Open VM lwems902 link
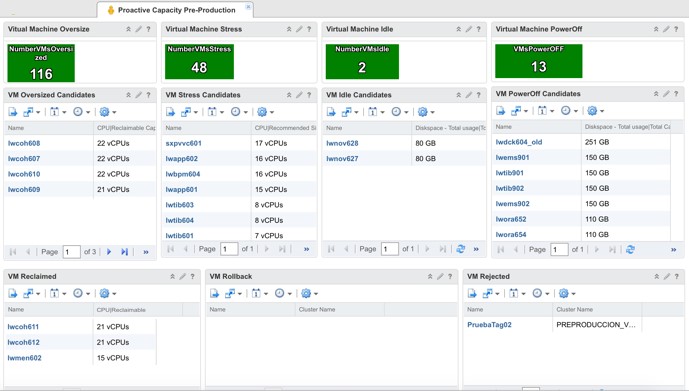 513,204
